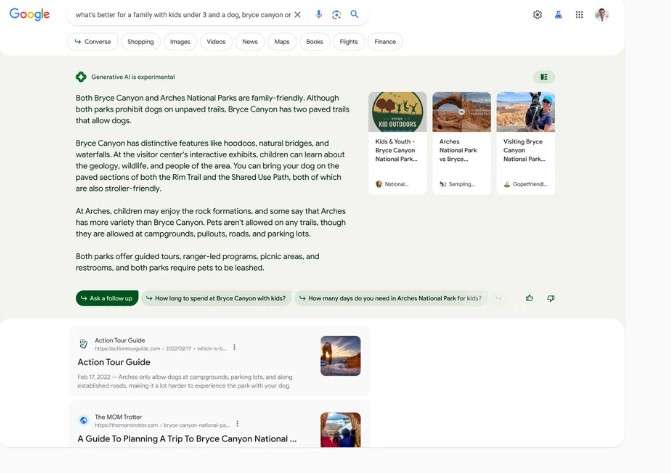Open the Kids & Youth - Bryce Canyon source card
This screenshot has height=473, width=671.
[x=398, y=143]
